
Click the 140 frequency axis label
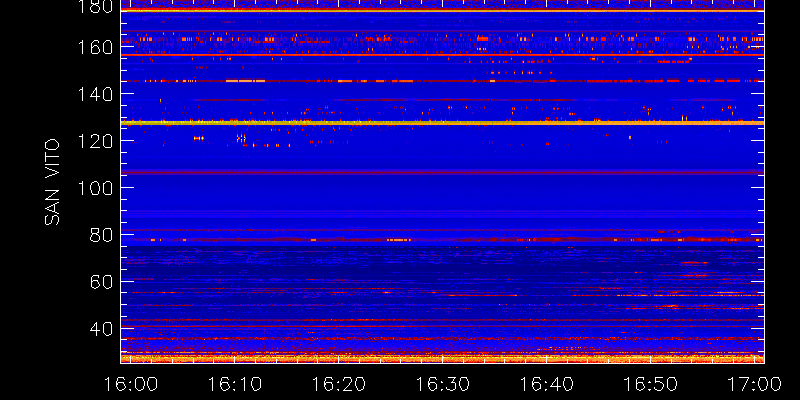96,94
